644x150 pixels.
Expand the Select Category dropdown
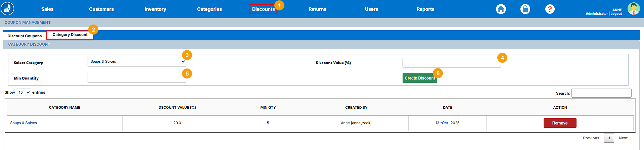coord(137,62)
